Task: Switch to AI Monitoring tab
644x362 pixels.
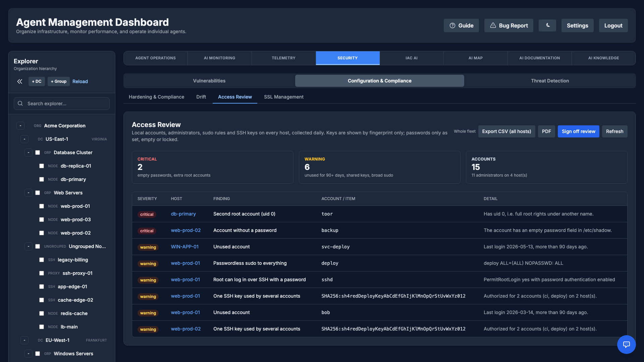Action: pos(220,58)
